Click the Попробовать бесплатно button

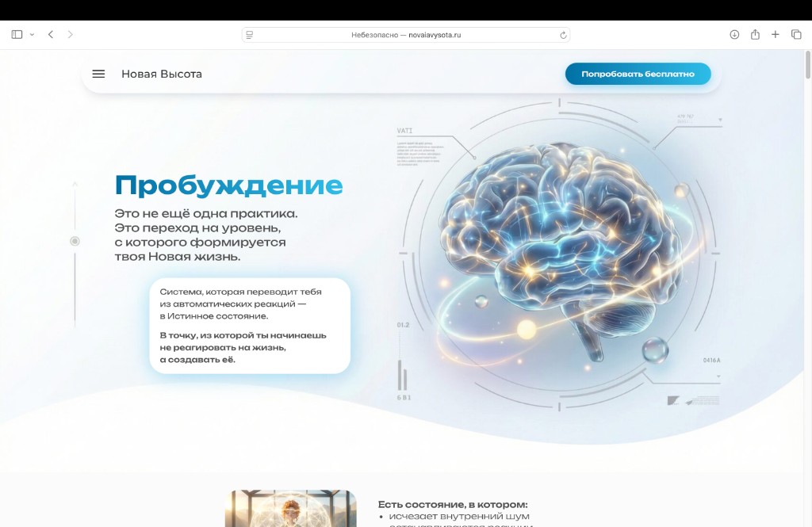(638, 74)
